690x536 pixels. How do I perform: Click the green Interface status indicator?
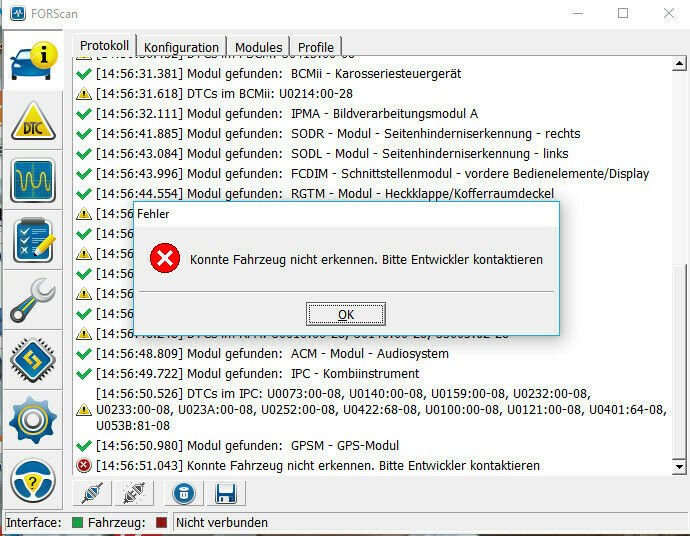click(77, 522)
